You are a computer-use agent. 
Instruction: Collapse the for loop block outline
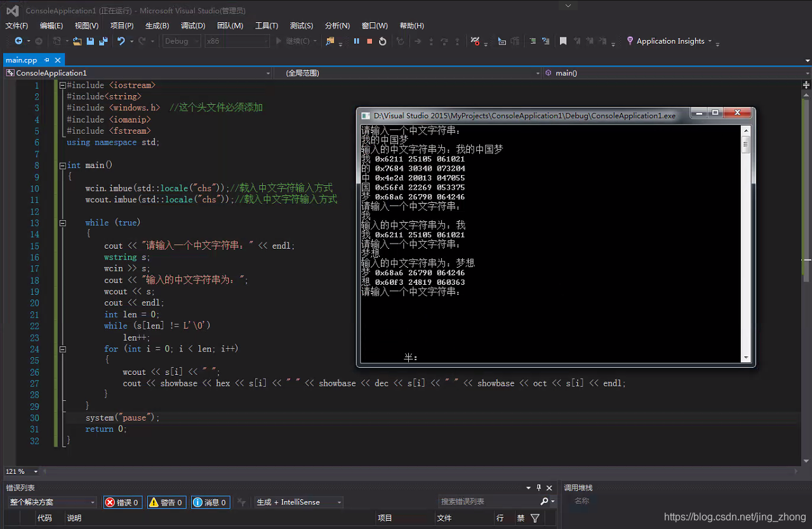(x=62, y=349)
